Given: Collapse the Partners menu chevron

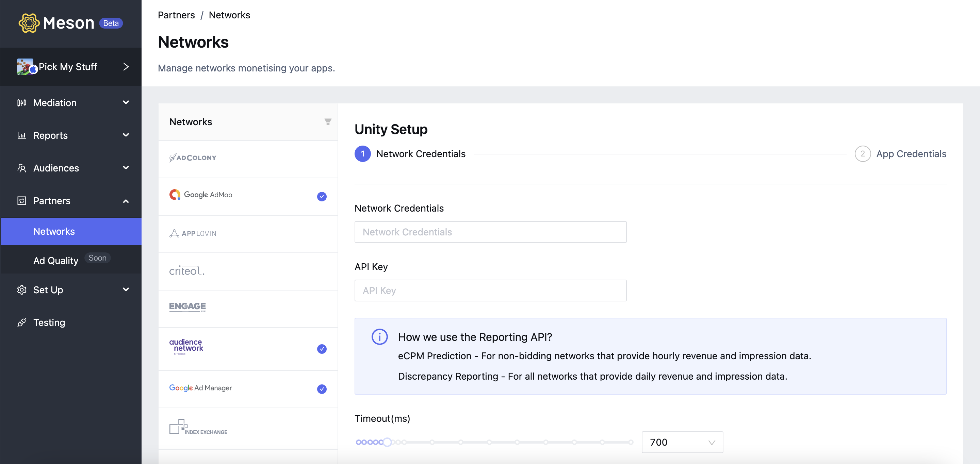Looking at the screenshot, I should [x=126, y=201].
